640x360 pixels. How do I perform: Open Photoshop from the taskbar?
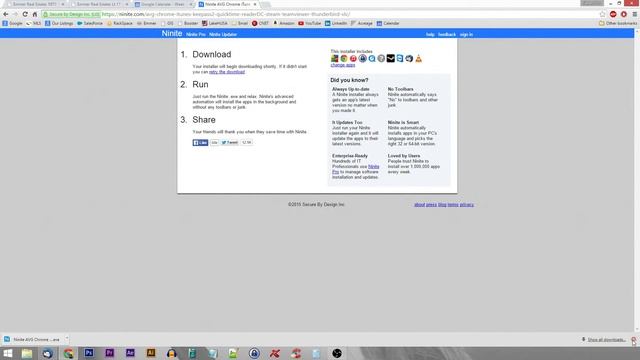pos(89,353)
